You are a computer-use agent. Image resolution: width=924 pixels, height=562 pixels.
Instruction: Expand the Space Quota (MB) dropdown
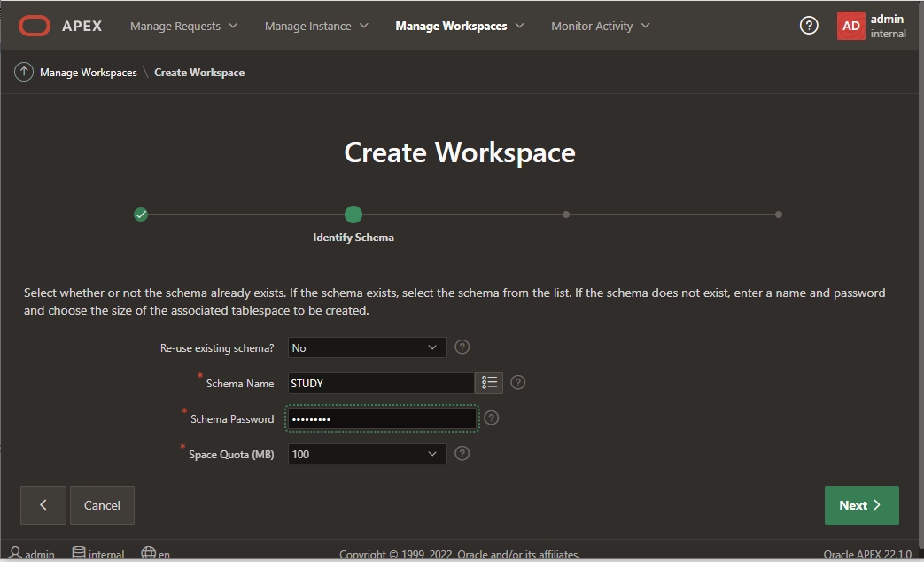click(x=366, y=454)
